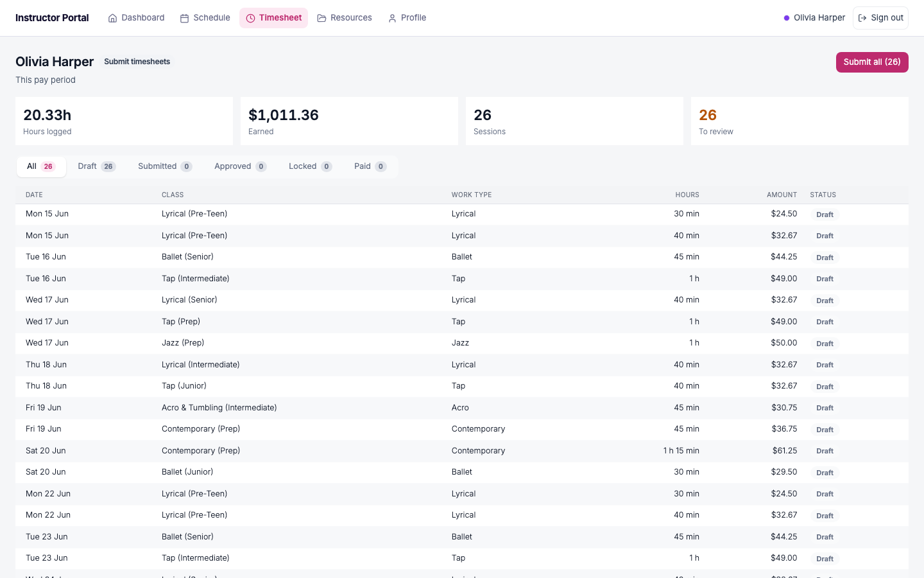Click the DATE column header

point(34,195)
